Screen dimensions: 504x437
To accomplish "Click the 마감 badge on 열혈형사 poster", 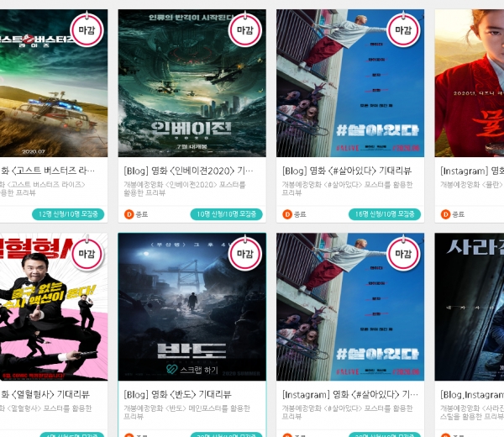I will pyautogui.click(x=87, y=254).
